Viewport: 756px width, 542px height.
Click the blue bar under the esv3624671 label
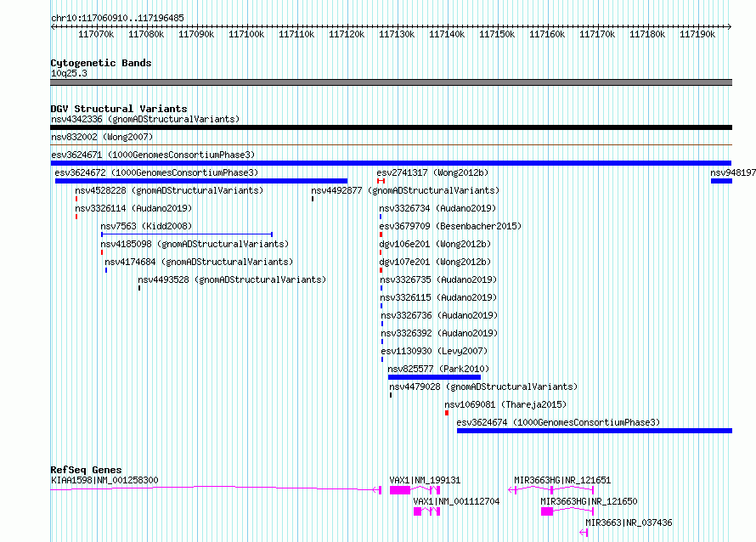point(391,163)
